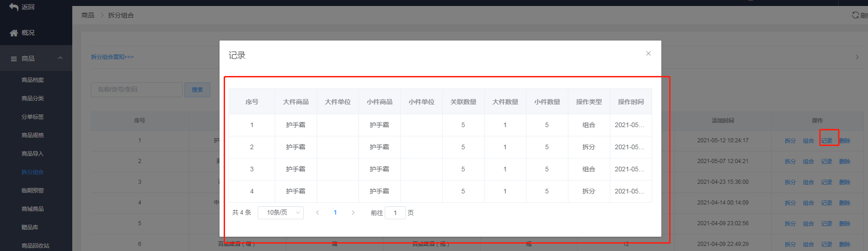868x251 pixels.
Task: Open 概况 home icon in sidebar
Action: (x=14, y=33)
